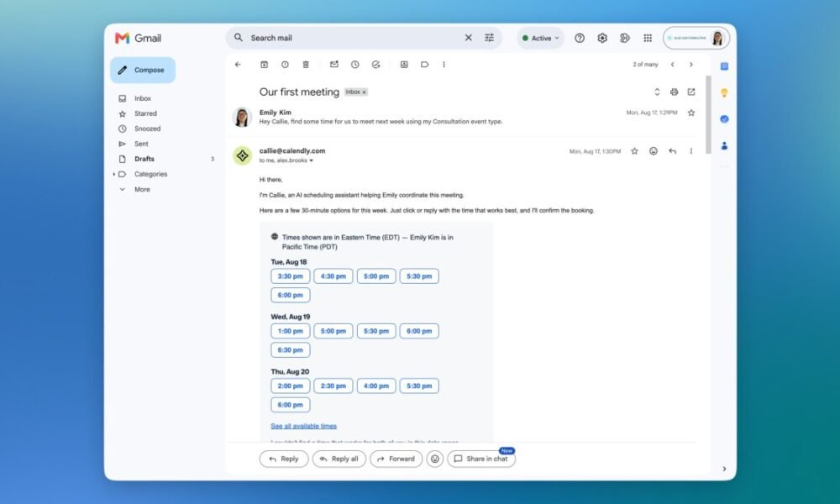Open the toolbar three-dot More menu

[x=444, y=65]
